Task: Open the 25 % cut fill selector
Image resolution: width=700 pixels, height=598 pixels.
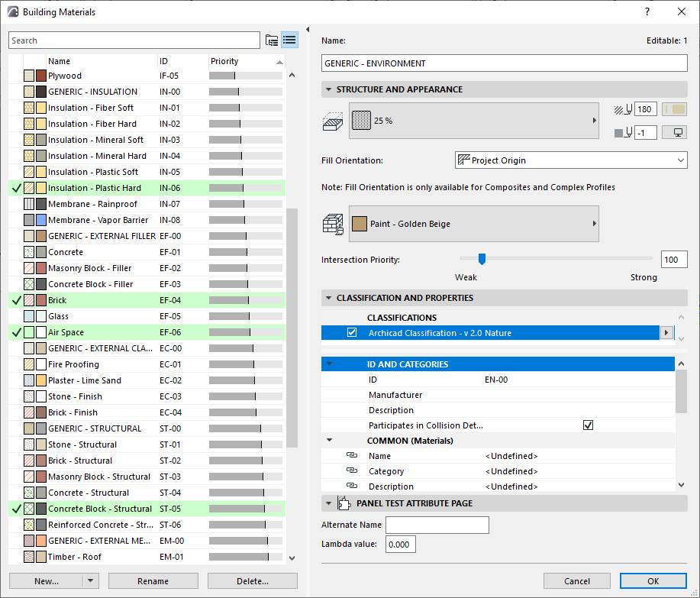Action: tap(473, 121)
